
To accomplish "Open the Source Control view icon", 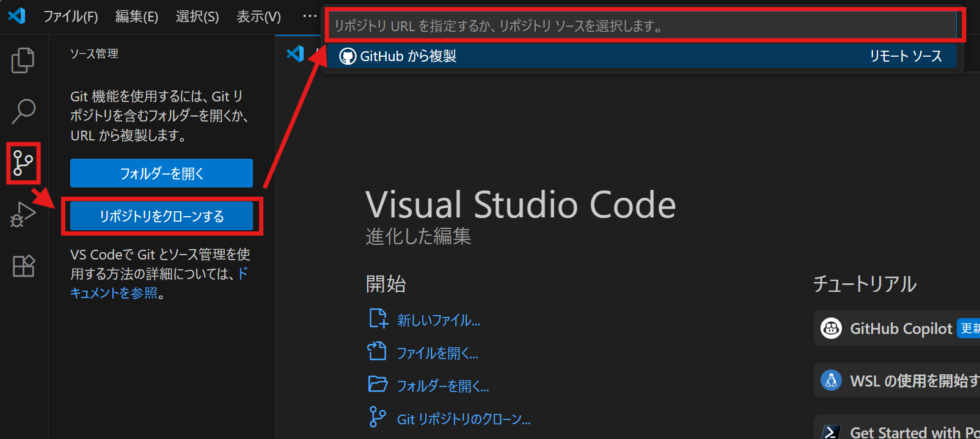I will [23, 163].
